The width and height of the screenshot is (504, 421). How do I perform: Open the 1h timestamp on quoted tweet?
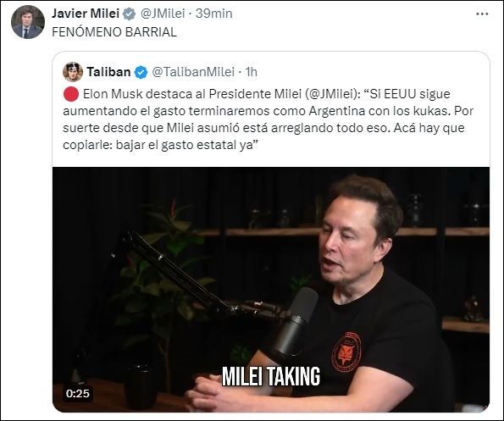(x=252, y=72)
